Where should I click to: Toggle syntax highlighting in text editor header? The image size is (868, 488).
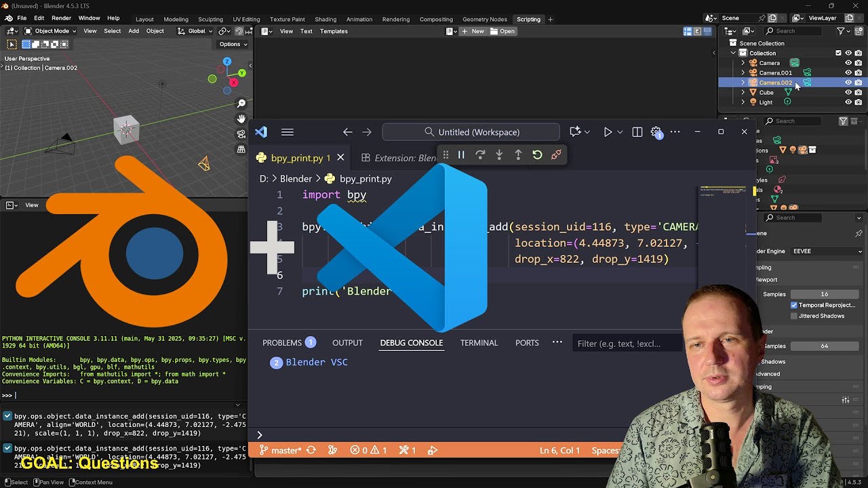(x=706, y=31)
